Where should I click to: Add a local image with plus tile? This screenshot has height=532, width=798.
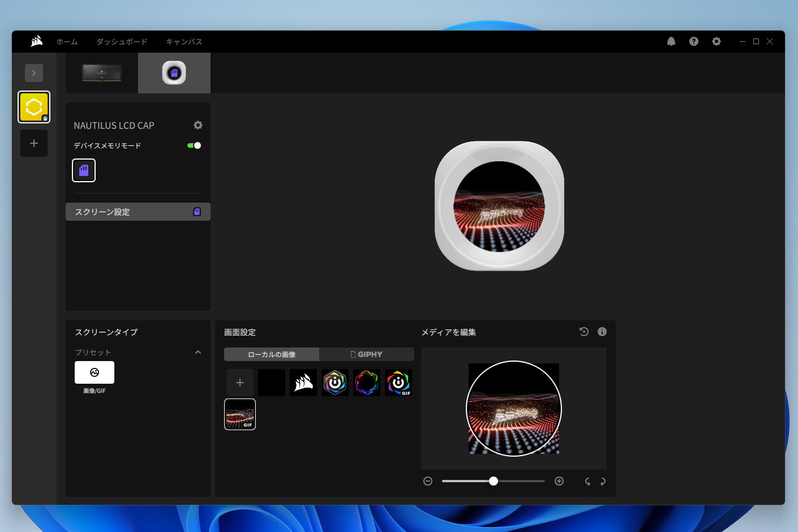[240, 383]
